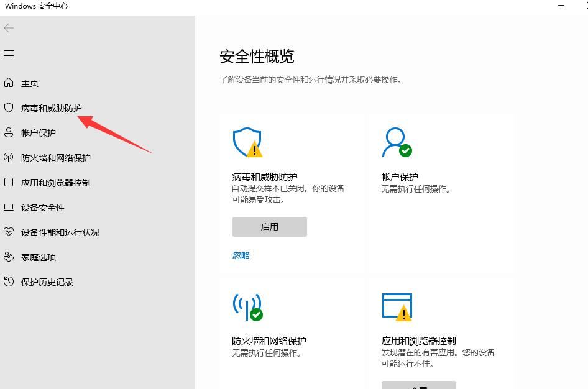Open 保护历史记录 from the sidebar
The image size is (588, 389).
tap(47, 282)
